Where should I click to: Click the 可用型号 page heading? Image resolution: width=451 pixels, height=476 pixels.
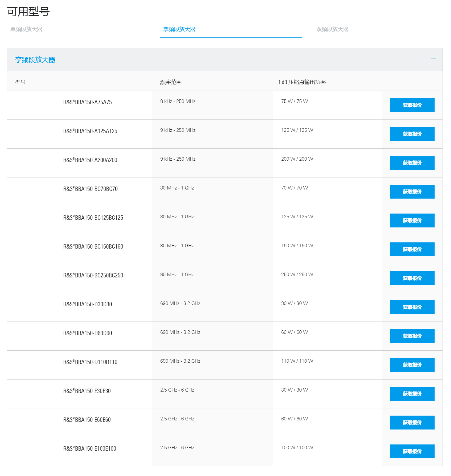28,11
